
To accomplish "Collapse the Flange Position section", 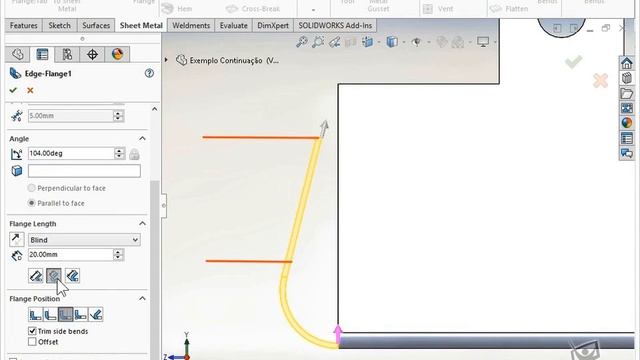I will pos(142,298).
